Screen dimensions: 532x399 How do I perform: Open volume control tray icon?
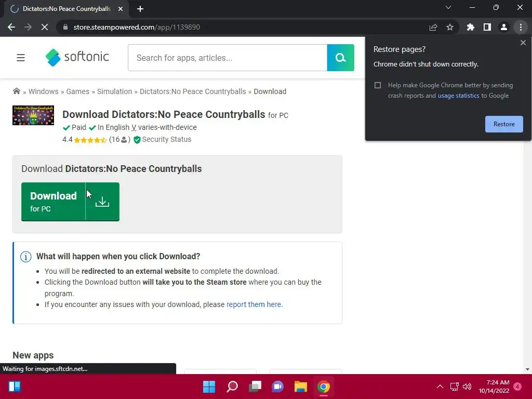[467, 387]
